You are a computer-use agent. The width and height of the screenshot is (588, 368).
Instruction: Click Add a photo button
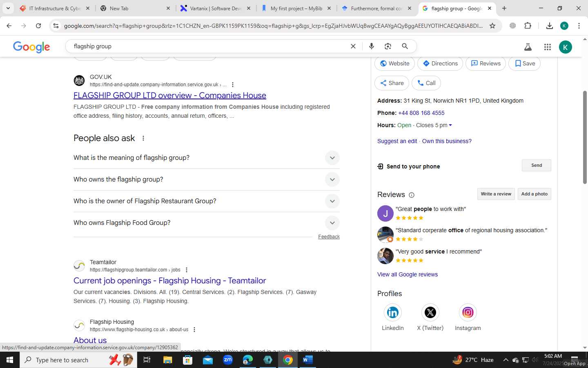pos(535,194)
